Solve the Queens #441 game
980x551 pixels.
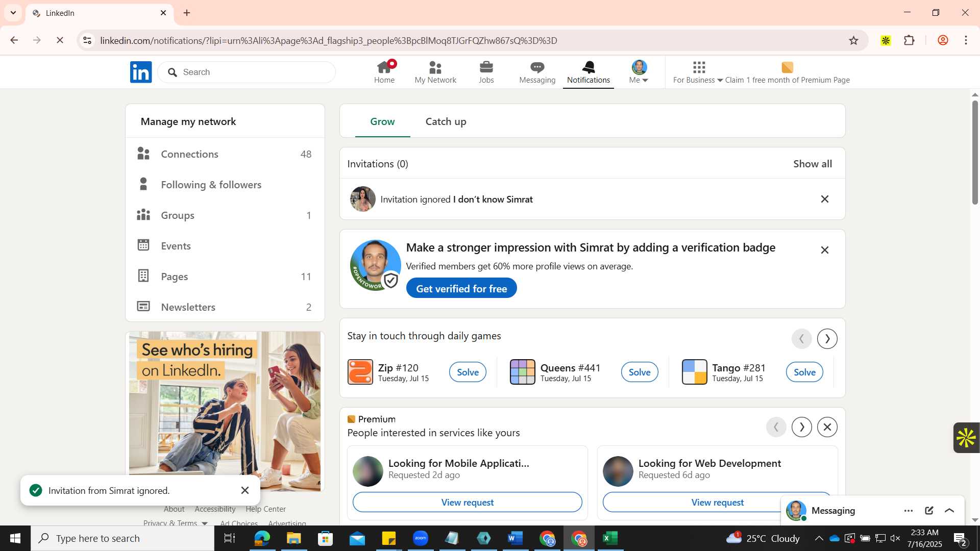click(x=639, y=372)
